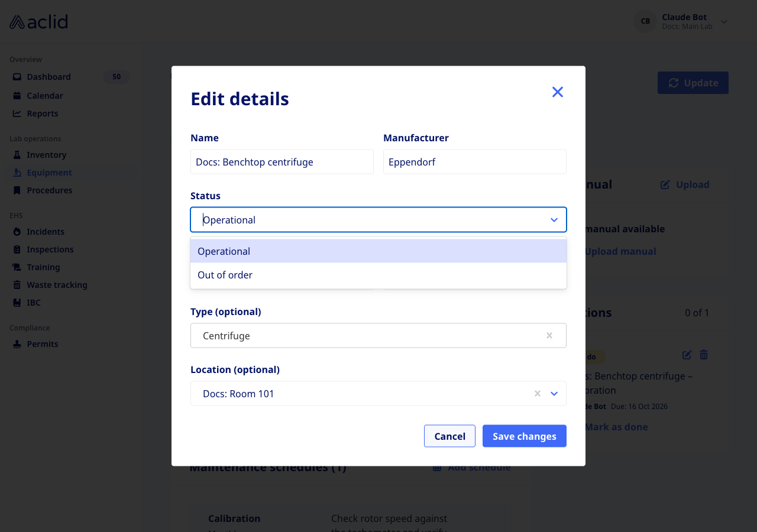757x532 pixels.
Task: Open the Reports chart icon
Action: tap(17, 113)
